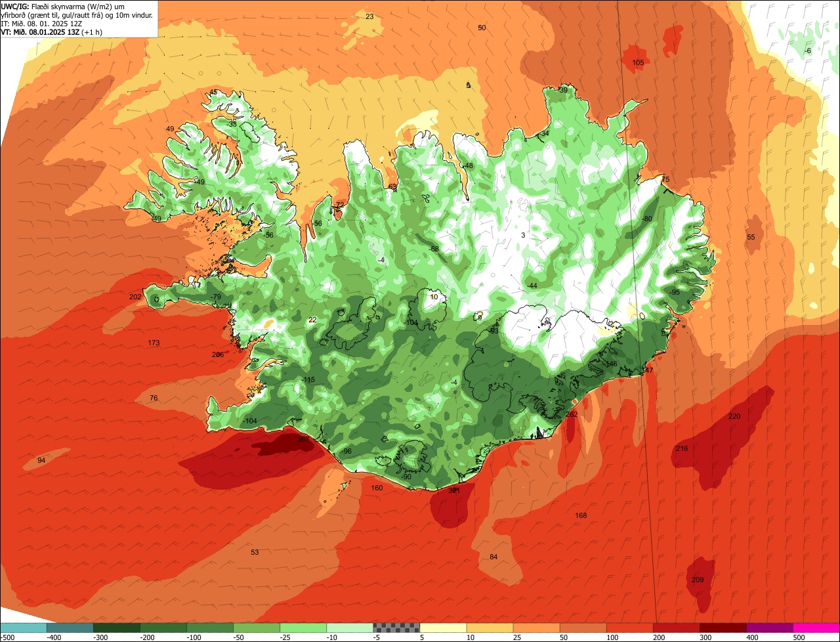This screenshot has height=642, width=840.
Task: Click pale yellow legend swatch between 5 and 10
Action: tap(443, 628)
